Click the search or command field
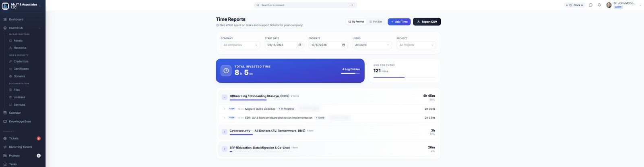 click(305, 5)
